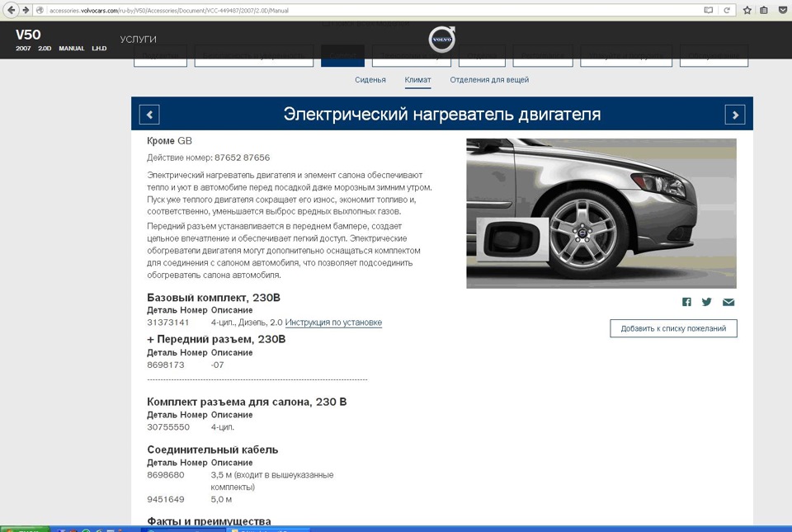This screenshot has width=792, height=532.
Task: Go to next accessory with right arrow
Action: 735,115
